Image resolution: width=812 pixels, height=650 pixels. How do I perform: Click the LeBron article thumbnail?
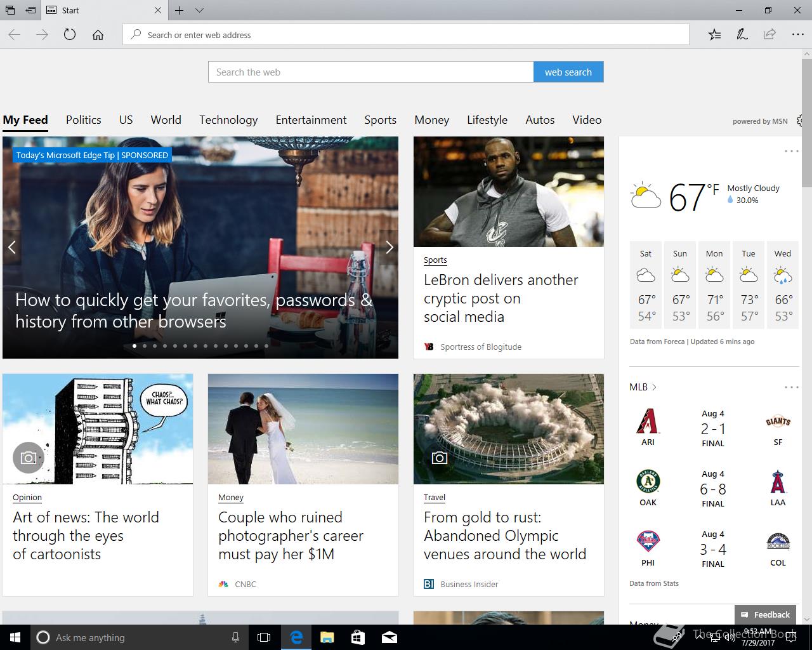(509, 192)
